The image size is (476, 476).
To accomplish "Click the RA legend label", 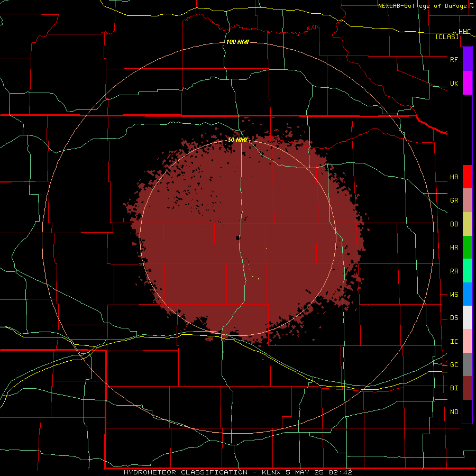I will 454,271.
